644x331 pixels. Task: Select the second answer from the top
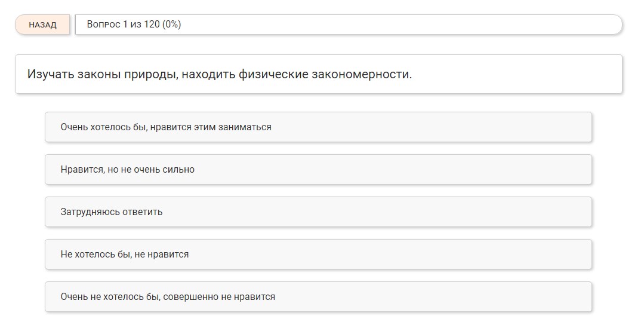tap(318, 170)
